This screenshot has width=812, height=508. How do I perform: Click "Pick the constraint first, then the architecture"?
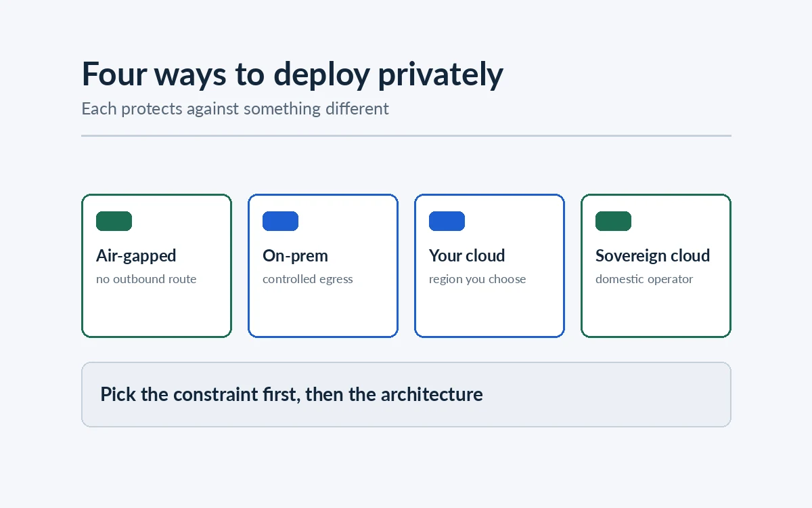pyautogui.click(x=292, y=394)
